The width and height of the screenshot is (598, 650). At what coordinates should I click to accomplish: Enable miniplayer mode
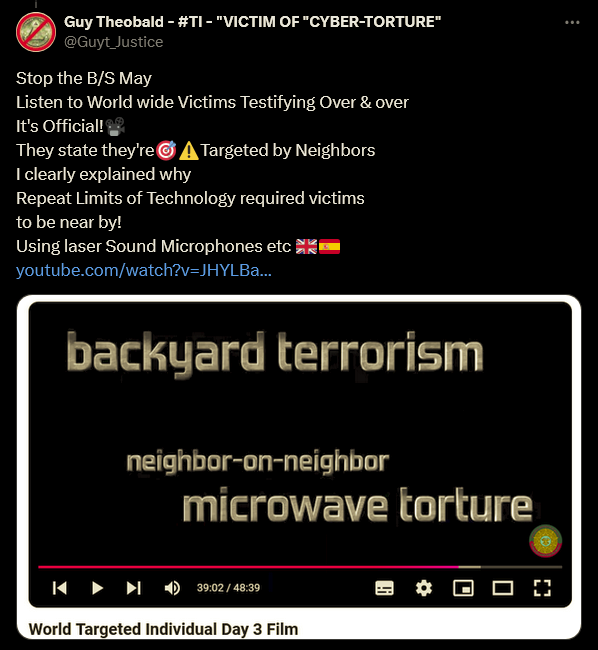[x=463, y=588]
